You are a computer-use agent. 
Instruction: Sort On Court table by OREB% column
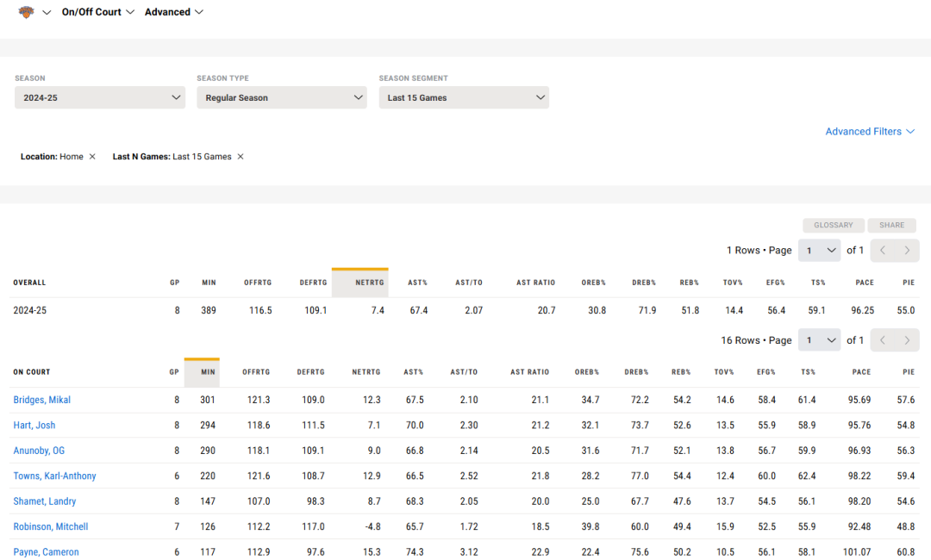point(587,372)
